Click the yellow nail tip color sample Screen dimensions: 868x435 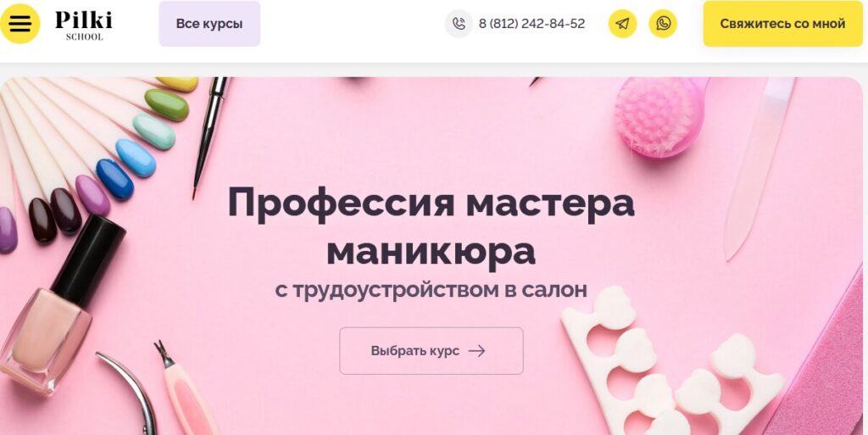(178, 84)
